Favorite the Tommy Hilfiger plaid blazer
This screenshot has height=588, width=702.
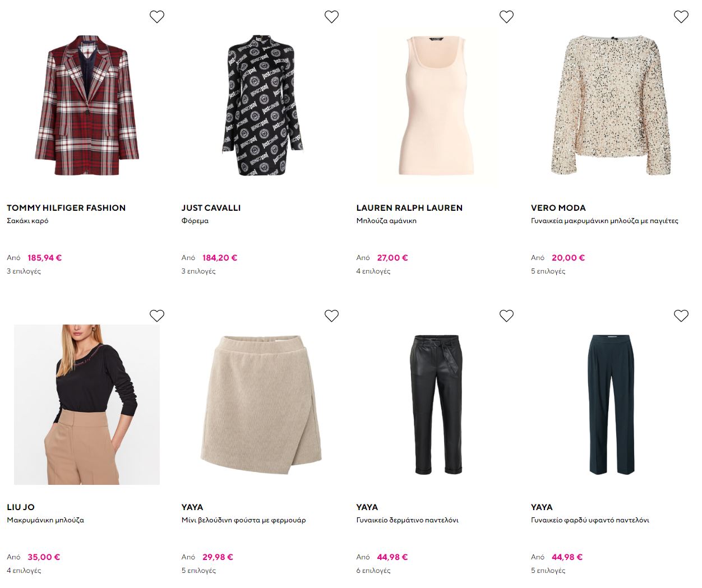[x=157, y=17]
